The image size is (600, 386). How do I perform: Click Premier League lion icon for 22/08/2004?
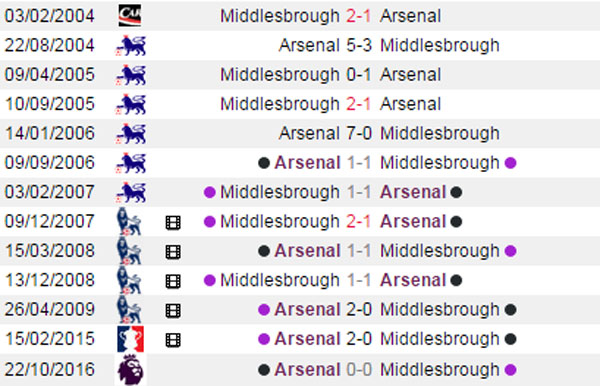coord(130,45)
